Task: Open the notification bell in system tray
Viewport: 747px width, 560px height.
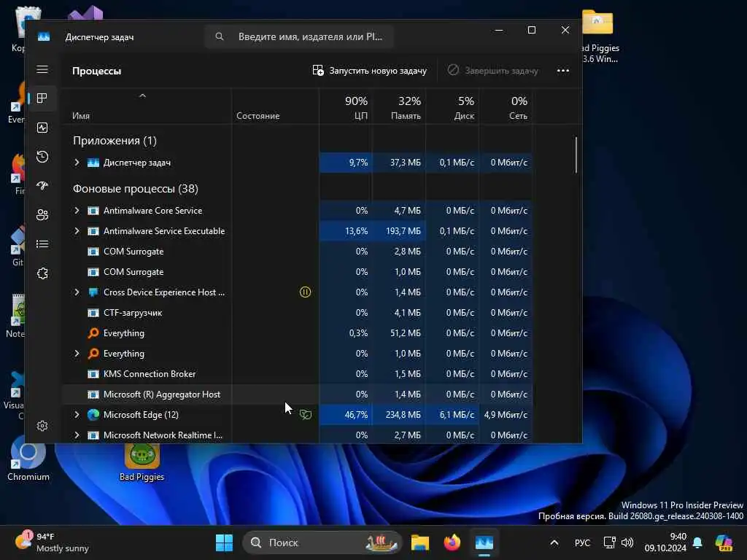Action: tap(698, 542)
